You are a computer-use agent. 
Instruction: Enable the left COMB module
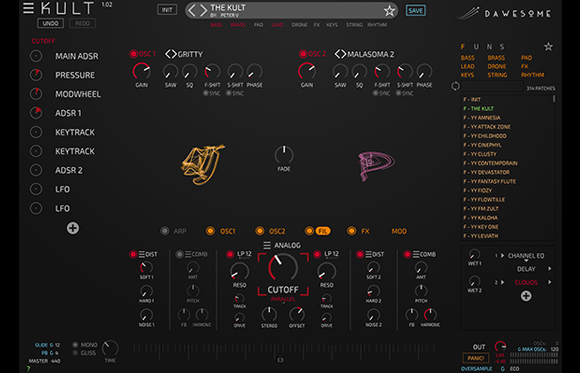(180, 254)
